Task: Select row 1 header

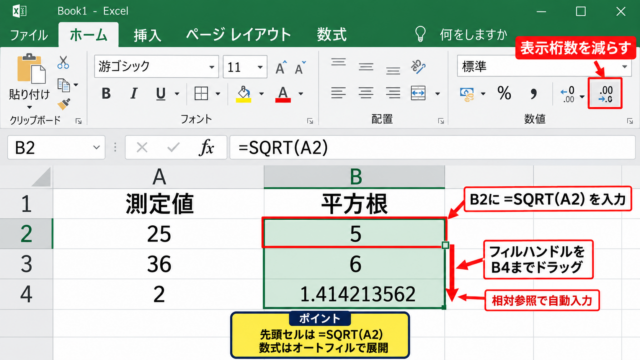Action: pyautogui.click(x=26, y=204)
